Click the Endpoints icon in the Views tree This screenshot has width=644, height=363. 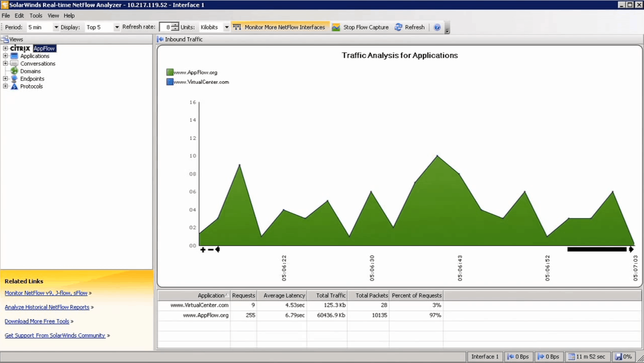click(x=14, y=79)
